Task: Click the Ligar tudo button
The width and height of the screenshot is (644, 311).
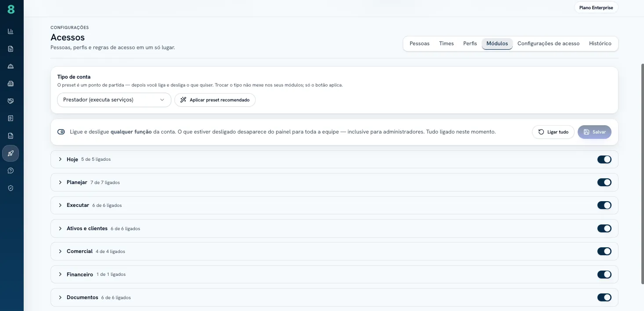Action: click(553, 132)
